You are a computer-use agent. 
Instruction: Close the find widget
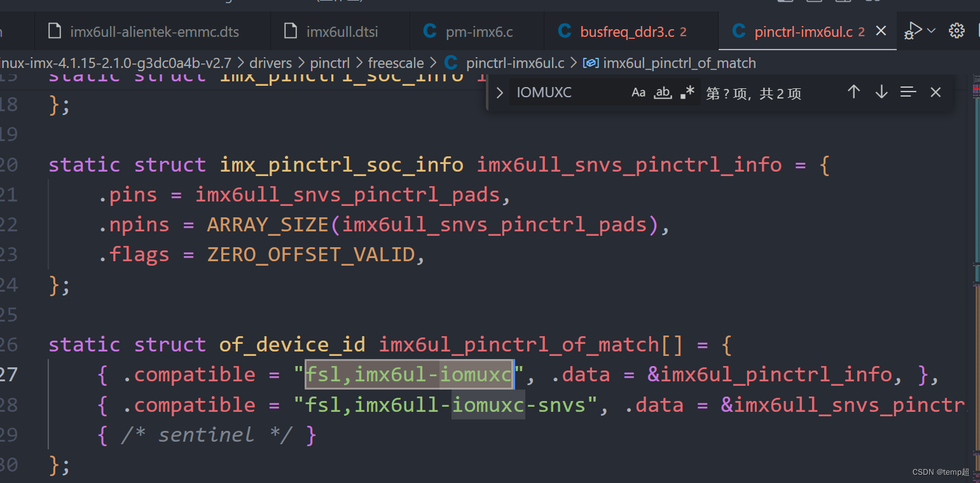click(935, 92)
